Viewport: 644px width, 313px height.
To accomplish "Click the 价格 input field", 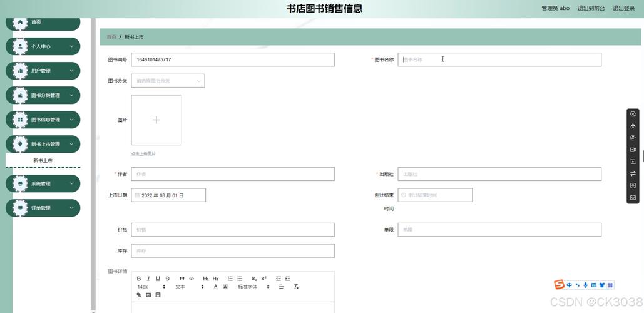I will click(233, 230).
